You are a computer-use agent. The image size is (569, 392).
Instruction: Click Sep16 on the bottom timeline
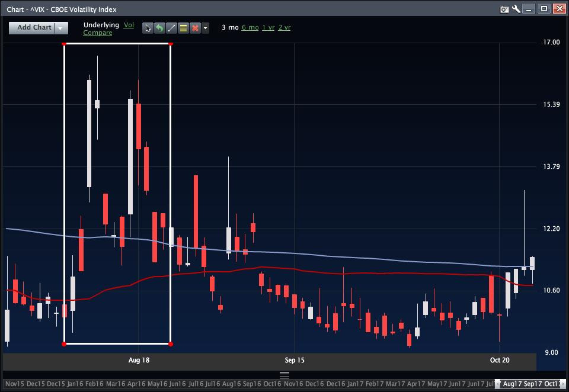click(x=252, y=384)
